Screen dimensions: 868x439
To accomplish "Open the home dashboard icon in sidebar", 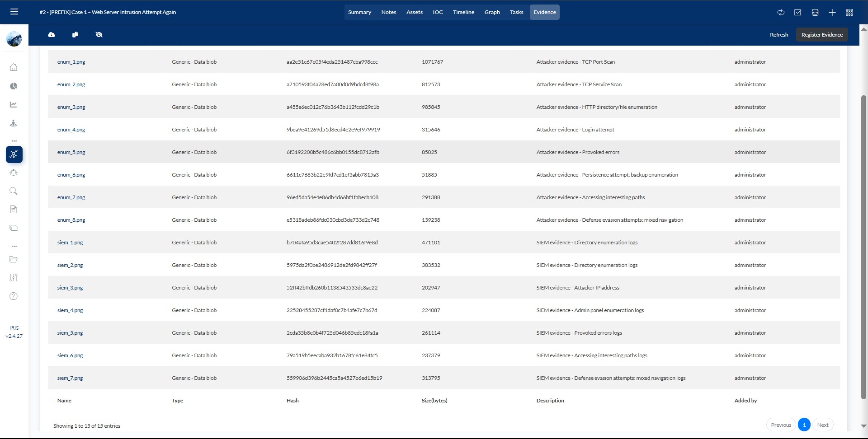I will pyautogui.click(x=14, y=67).
